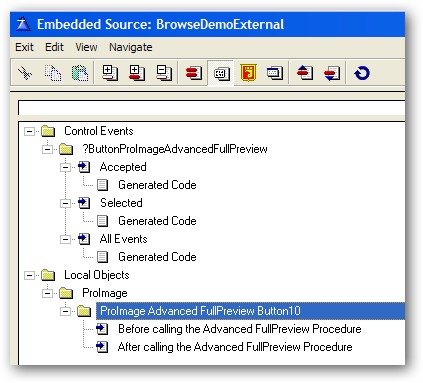Click the Show Filled Only red bars icon
423x383 pixels.
coord(194,73)
